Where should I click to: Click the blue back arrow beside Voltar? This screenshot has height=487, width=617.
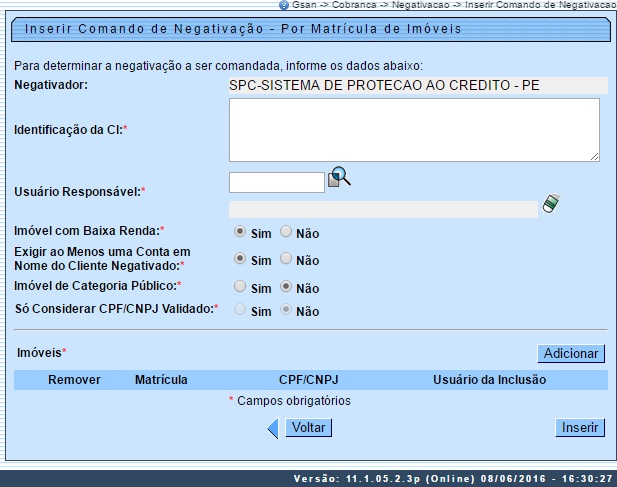click(x=272, y=428)
